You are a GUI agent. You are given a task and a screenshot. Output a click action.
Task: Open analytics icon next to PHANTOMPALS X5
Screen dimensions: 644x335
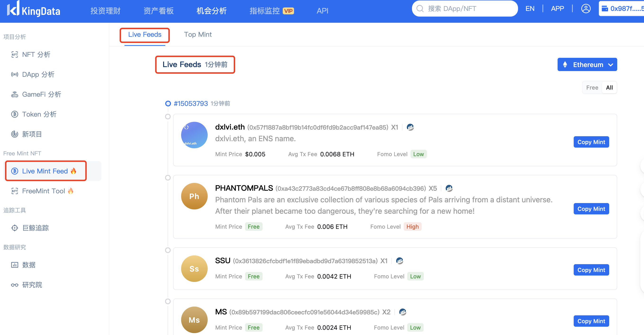449,188
